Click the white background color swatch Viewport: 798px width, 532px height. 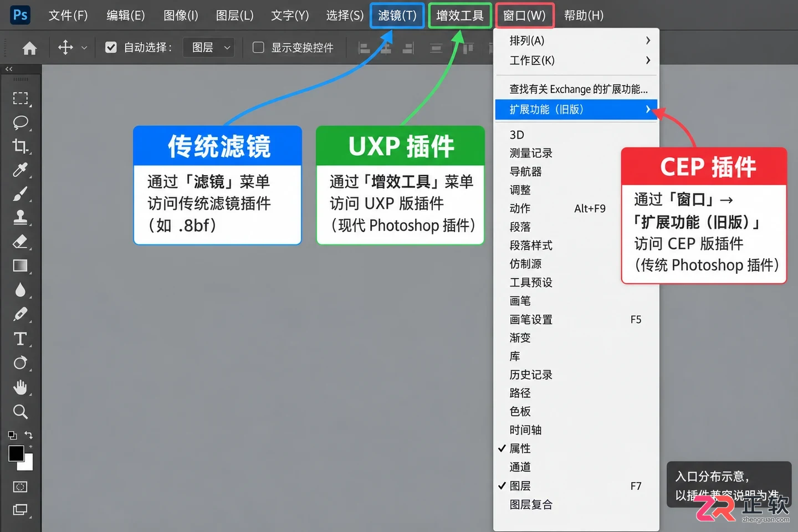coord(28,464)
